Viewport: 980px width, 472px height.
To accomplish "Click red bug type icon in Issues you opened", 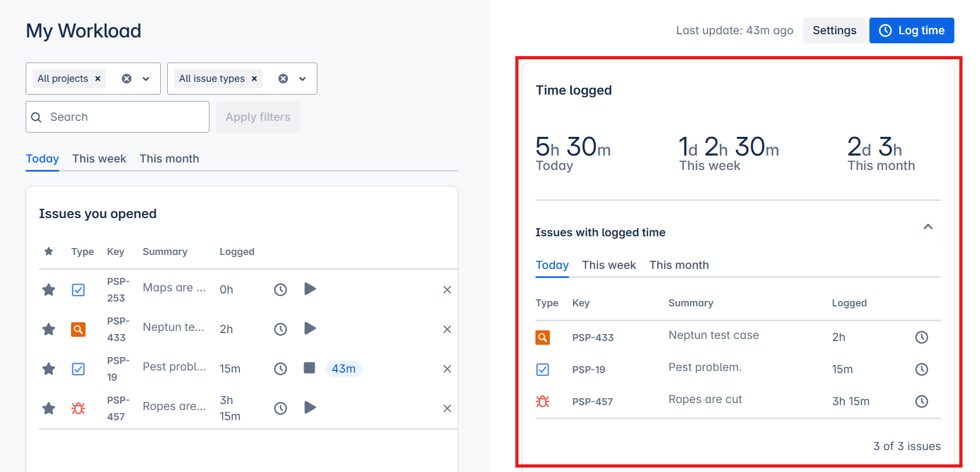I will pyautogui.click(x=78, y=408).
